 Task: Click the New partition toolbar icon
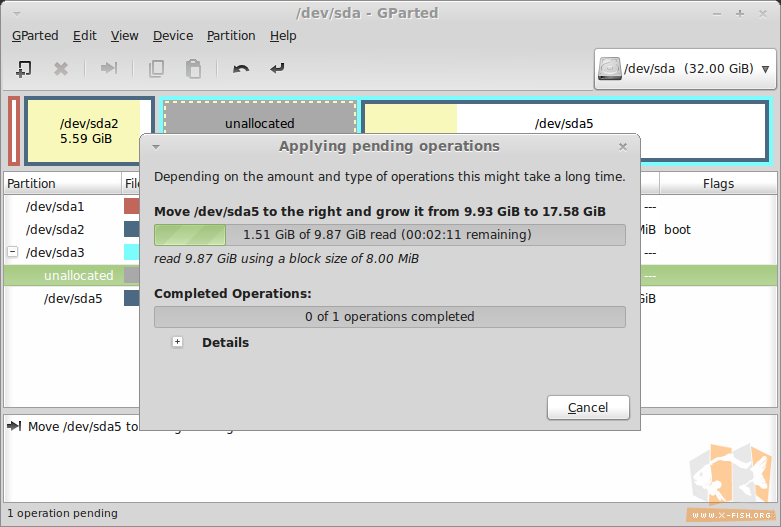click(23, 68)
